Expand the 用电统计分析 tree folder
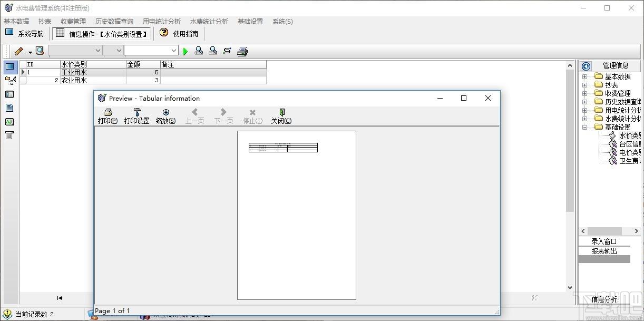Viewport: 644px width, 321px height. tap(584, 111)
